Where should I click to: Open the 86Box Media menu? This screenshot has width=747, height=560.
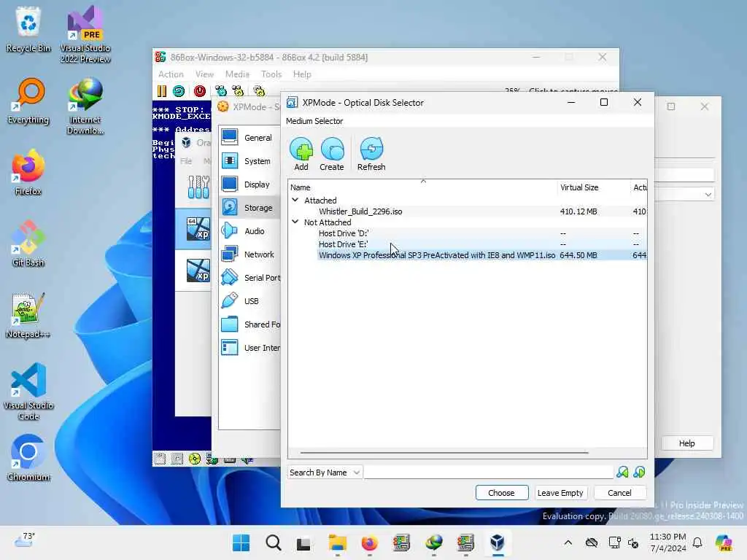pos(237,74)
